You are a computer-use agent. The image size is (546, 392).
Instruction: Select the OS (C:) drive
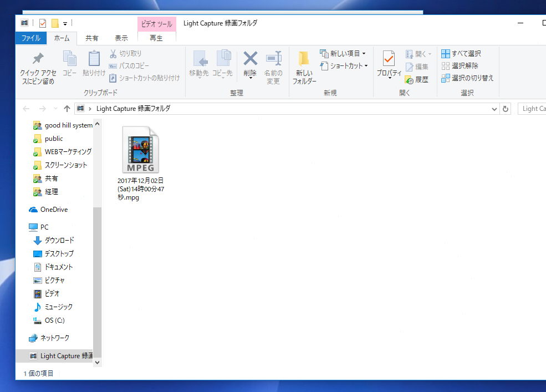[49, 320]
